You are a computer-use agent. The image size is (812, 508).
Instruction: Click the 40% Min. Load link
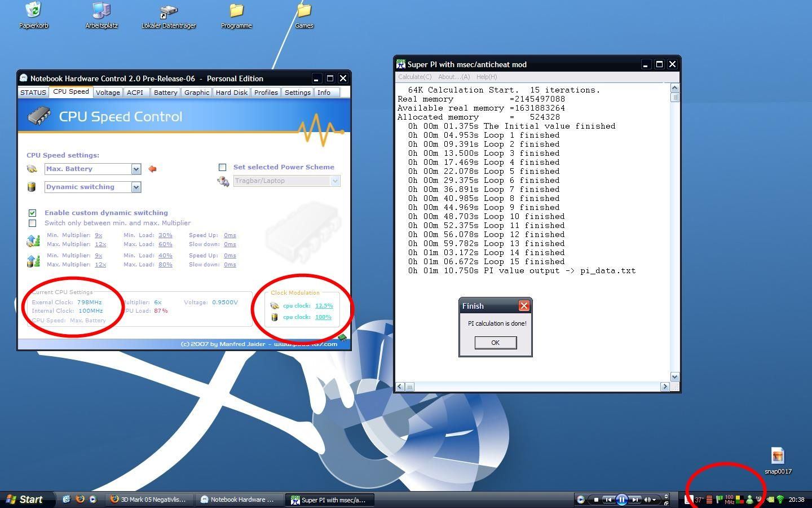pos(165,256)
